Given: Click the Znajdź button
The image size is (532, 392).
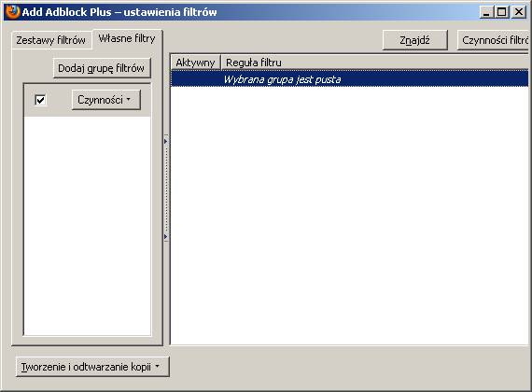Looking at the screenshot, I should click(x=415, y=40).
